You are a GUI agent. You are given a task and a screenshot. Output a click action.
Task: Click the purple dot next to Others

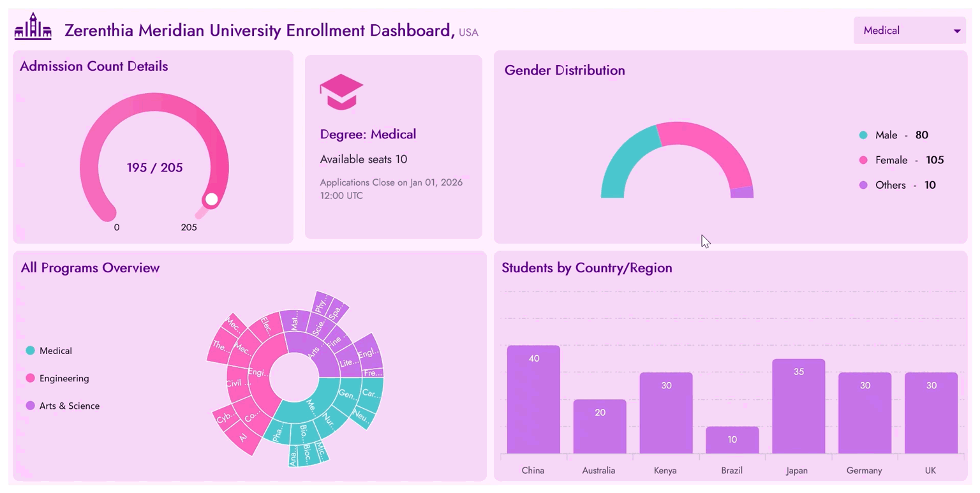865,185
